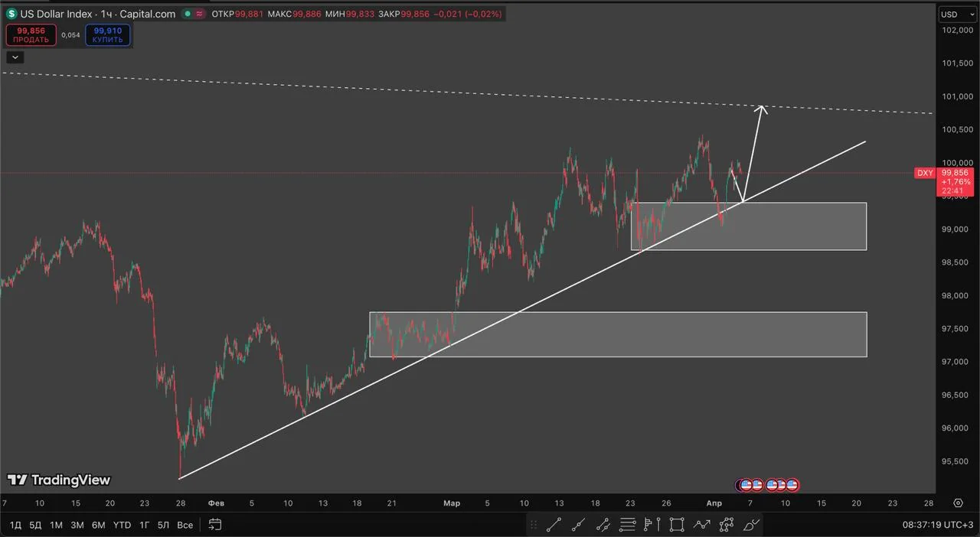The image size is (980, 537).
Task: Click the red DXY price label
Action: 925,173
